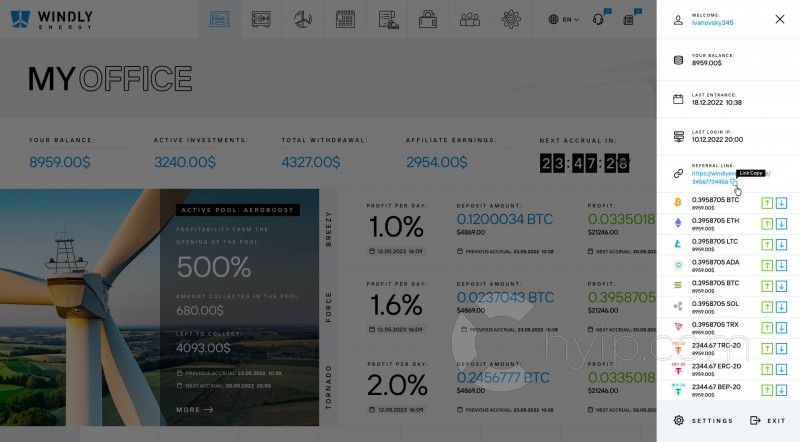The image size is (800, 442).
Task: Click the wind turbine pool image
Action: tap(80, 307)
